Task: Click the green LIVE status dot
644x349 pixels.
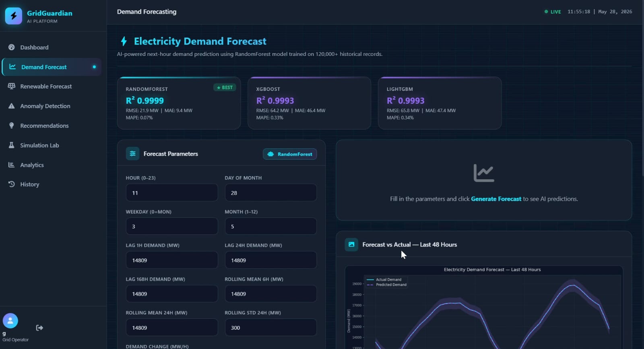Action: point(546,12)
